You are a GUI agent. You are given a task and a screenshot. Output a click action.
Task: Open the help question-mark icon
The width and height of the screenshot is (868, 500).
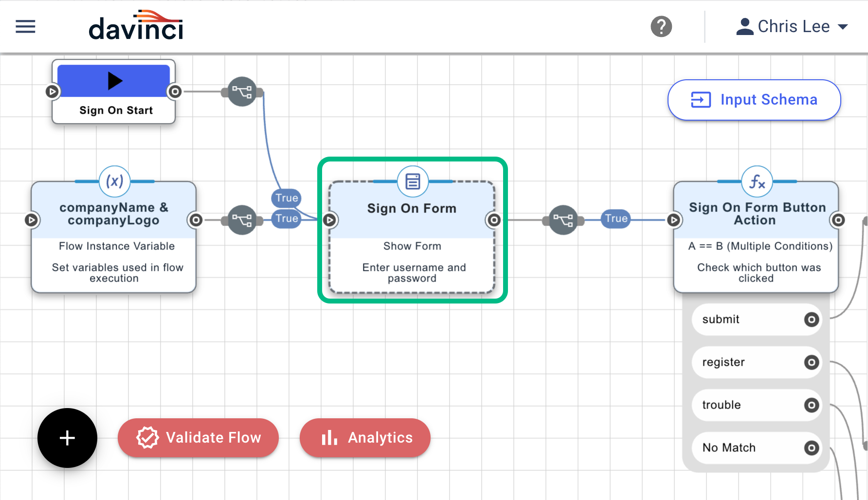tap(661, 27)
